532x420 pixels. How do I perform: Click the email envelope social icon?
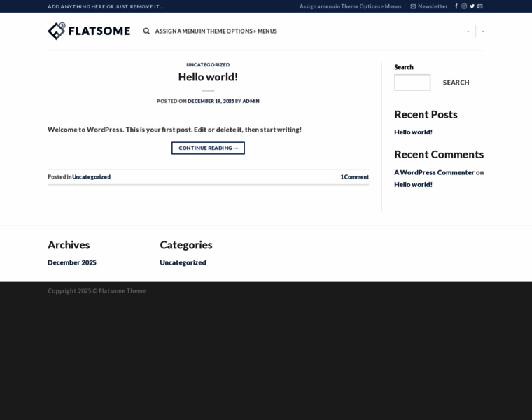[480, 6]
